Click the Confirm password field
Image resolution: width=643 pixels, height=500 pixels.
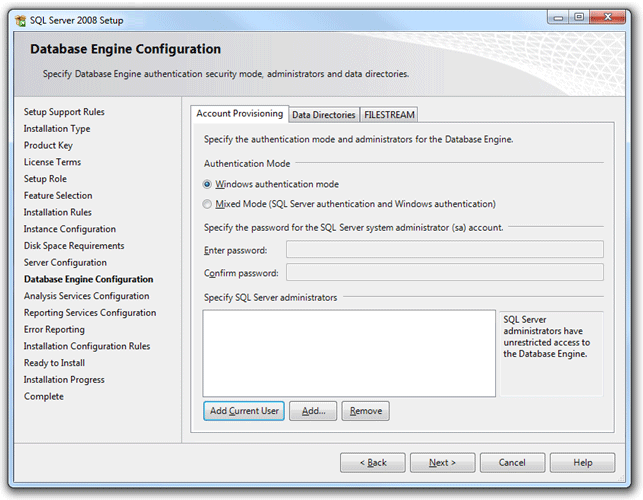pyautogui.click(x=445, y=272)
